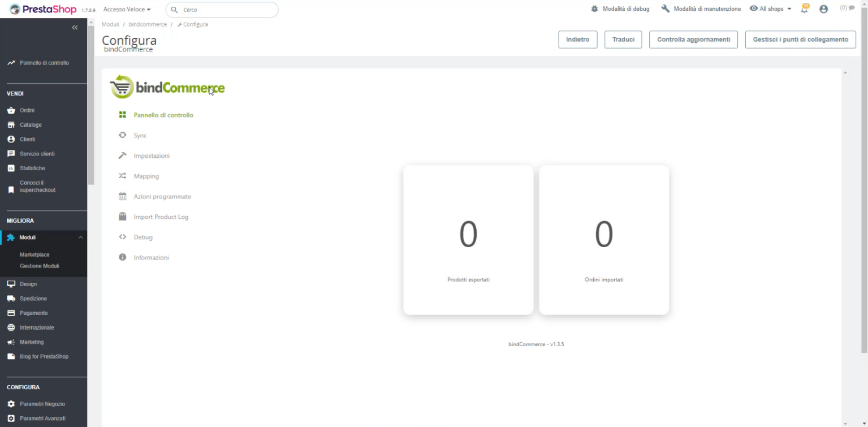The width and height of the screenshot is (868, 427).
Task: Click the Azioni programmate calendar icon
Action: [x=122, y=196]
